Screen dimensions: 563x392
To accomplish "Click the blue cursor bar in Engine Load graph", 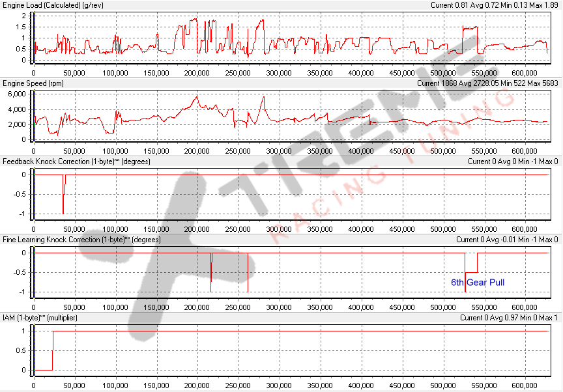I will coord(33,37).
